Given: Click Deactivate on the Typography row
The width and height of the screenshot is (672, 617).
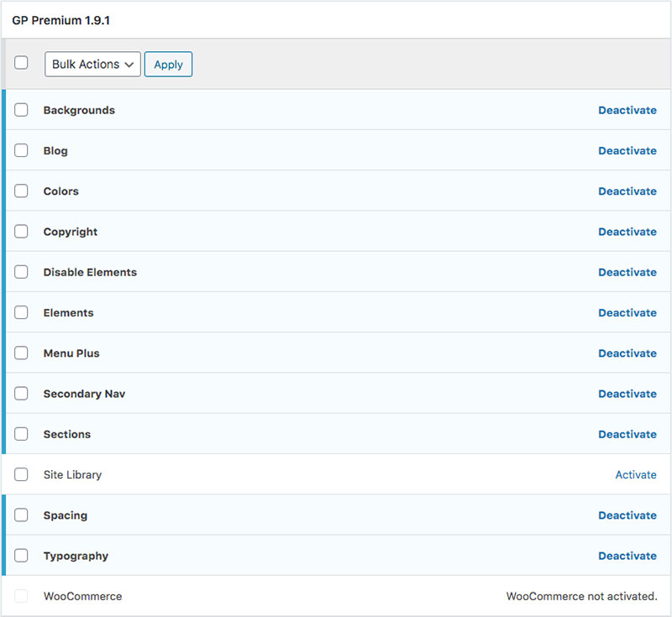Looking at the screenshot, I should click(627, 556).
